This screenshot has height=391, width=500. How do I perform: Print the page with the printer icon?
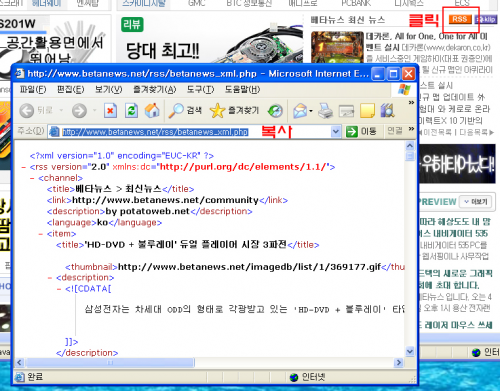pos(325,111)
